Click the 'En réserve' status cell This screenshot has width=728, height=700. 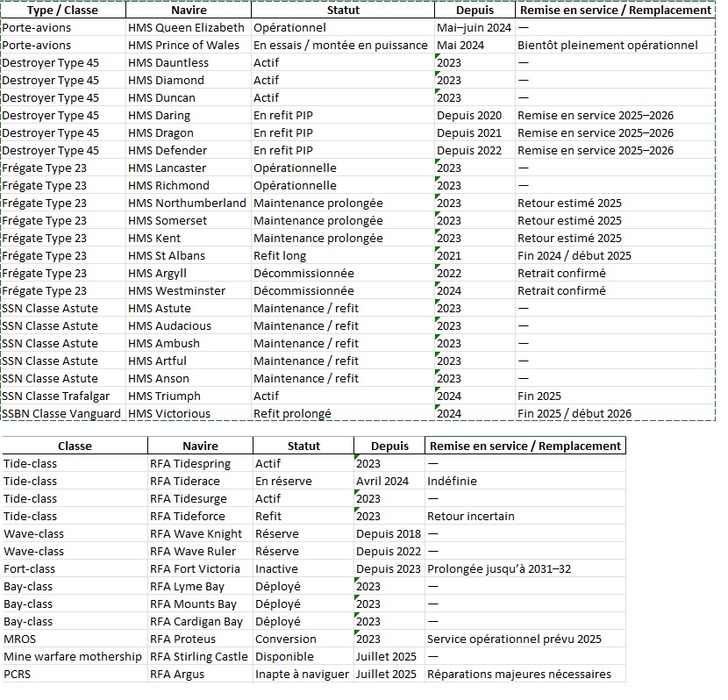[303, 482]
